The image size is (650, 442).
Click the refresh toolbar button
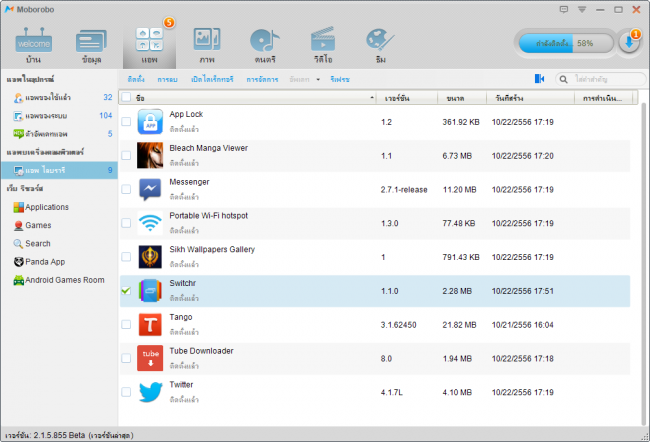(x=340, y=79)
